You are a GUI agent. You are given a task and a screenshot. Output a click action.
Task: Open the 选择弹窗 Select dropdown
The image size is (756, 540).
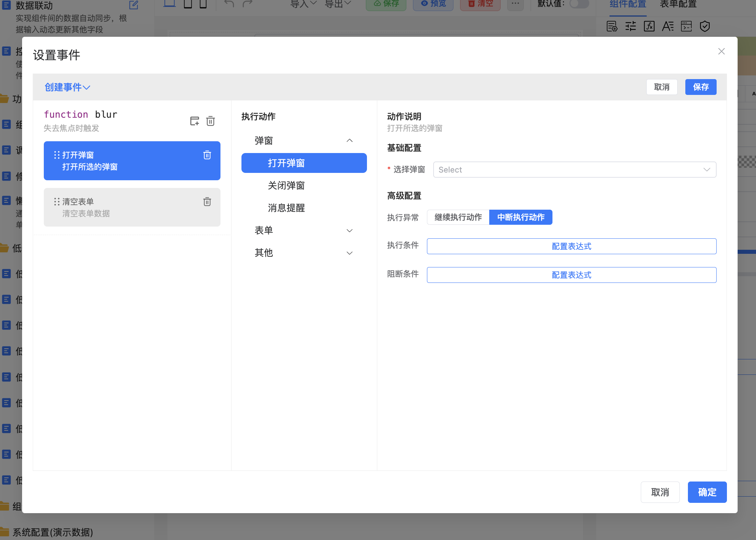coord(574,170)
